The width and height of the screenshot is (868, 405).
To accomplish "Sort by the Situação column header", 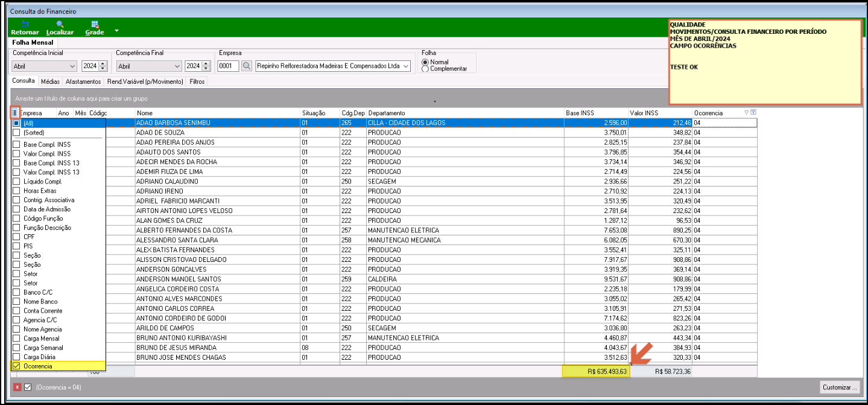I will [x=320, y=113].
